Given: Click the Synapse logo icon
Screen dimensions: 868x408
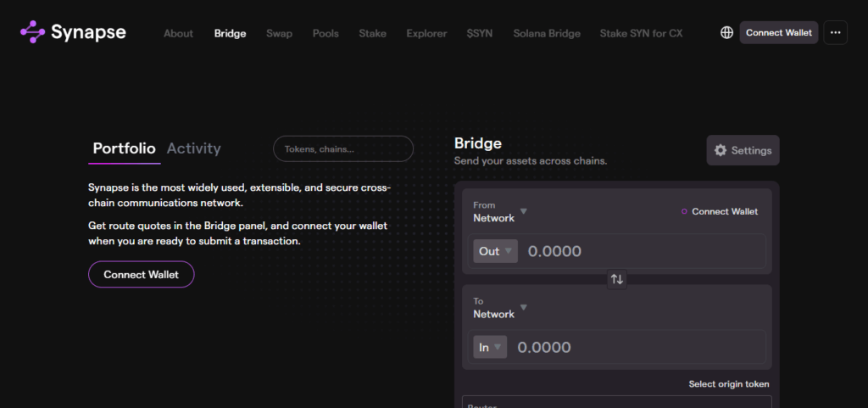Looking at the screenshot, I should click(32, 32).
